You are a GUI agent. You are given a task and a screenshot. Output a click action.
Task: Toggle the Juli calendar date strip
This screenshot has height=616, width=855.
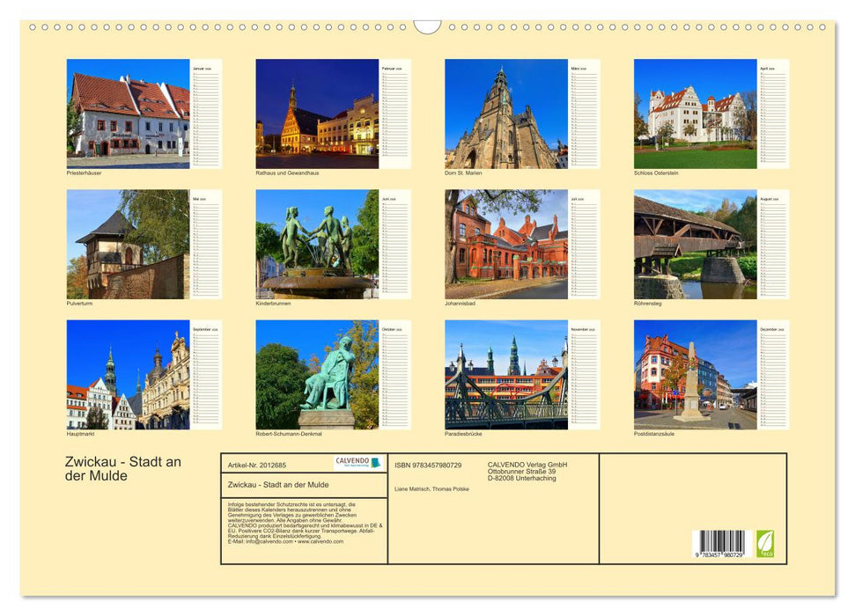coord(586,245)
